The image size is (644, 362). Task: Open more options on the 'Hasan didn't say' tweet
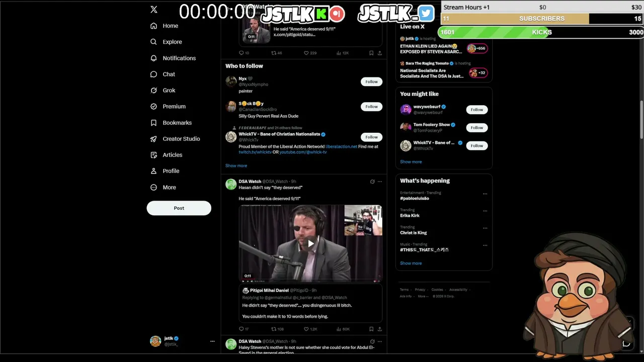click(x=380, y=182)
